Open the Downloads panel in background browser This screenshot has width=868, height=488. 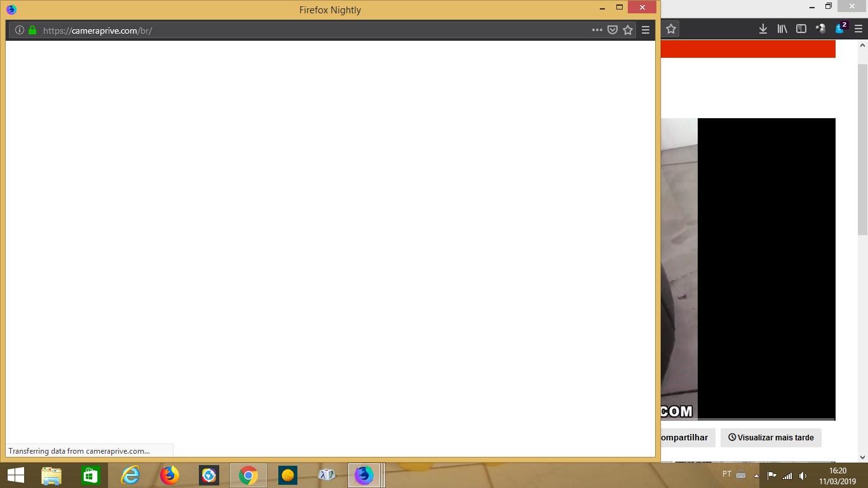tap(763, 29)
